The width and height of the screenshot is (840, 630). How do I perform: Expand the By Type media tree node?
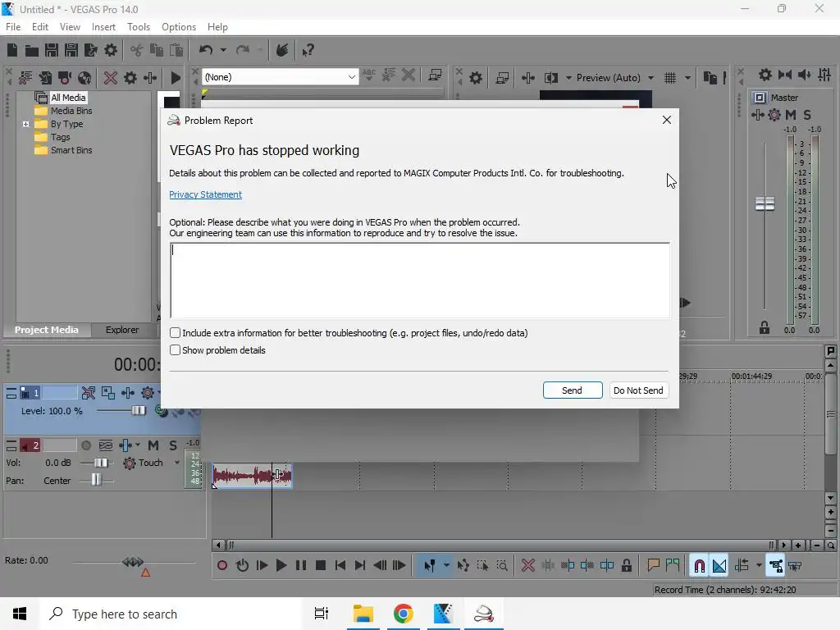point(25,124)
